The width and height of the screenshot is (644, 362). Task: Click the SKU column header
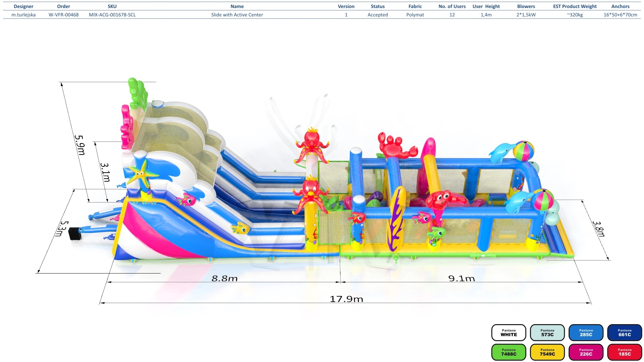112,6
